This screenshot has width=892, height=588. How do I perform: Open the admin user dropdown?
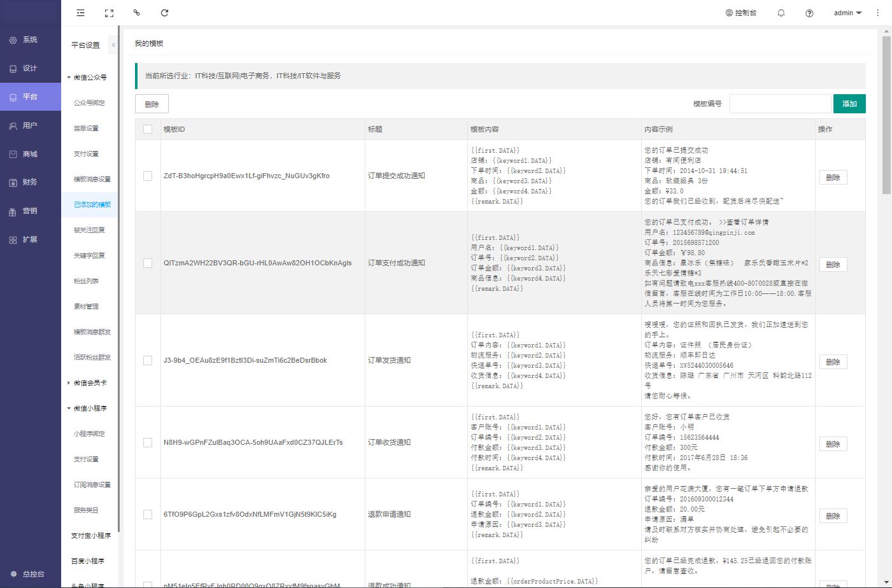point(847,13)
